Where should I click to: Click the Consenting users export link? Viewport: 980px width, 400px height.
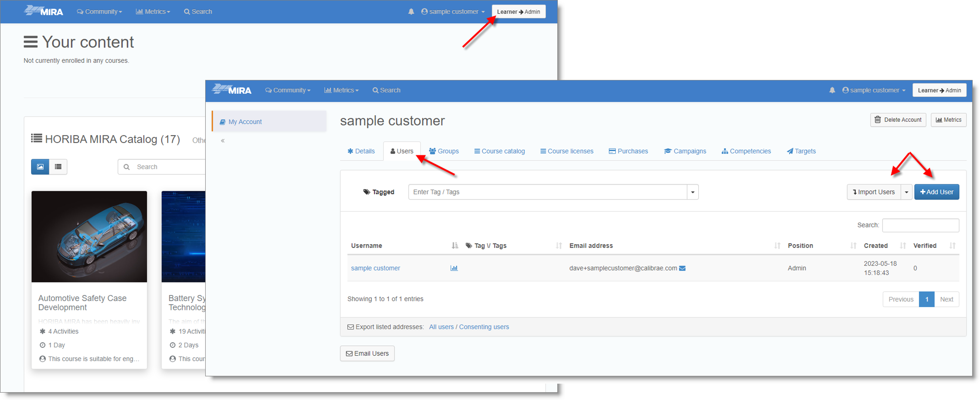(x=484, y=327)
